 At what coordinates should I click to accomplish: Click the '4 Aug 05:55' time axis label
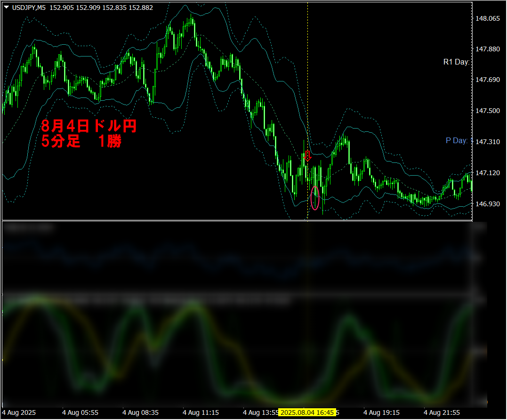click(x=80, y=412)
